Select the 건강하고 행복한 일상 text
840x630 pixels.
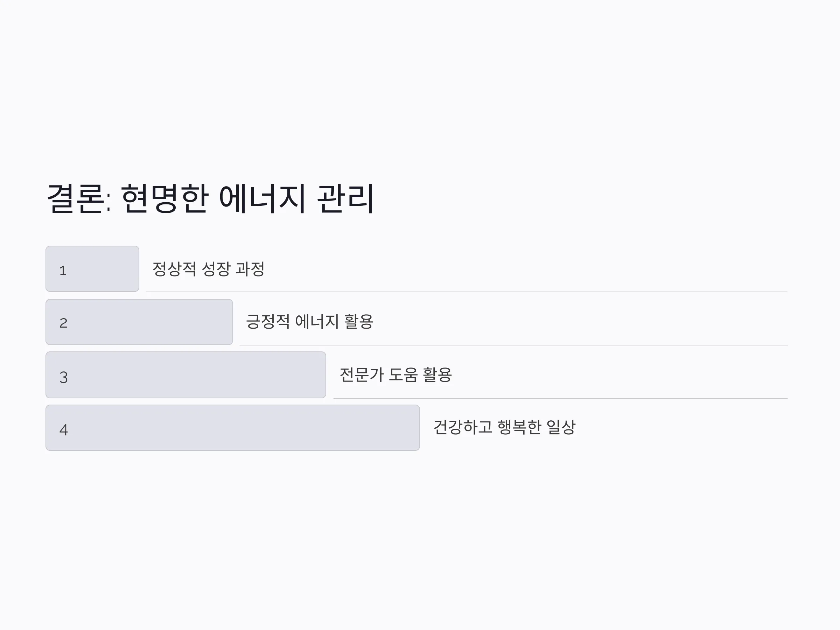504,427
